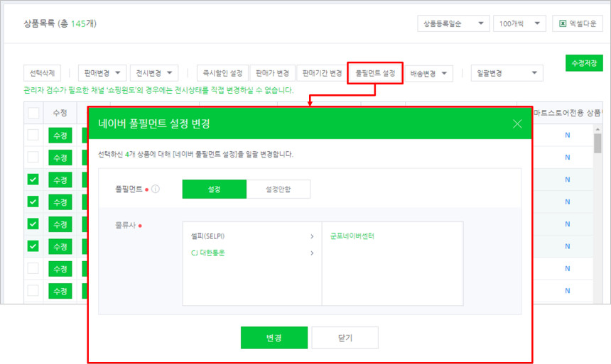
Task: Toggle the select-all checkbox in table header
Action: click(33, 113)
